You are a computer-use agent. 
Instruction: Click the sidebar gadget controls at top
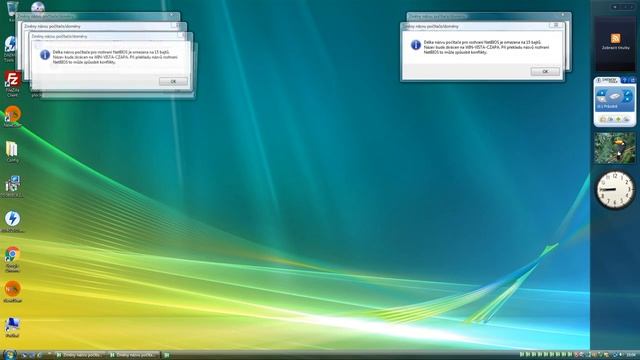pos(623,7)
